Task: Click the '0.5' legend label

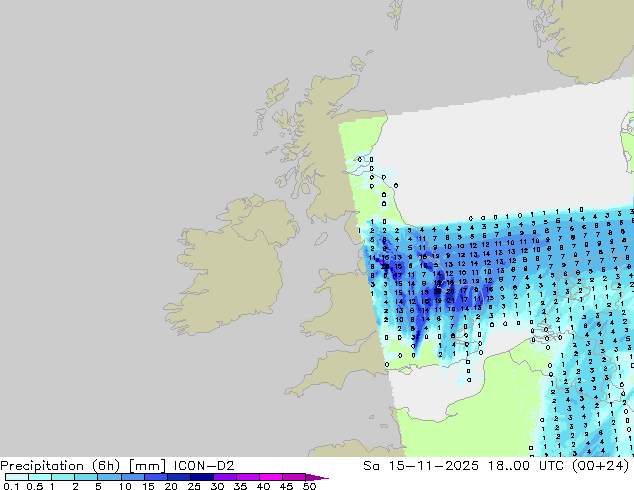Action: (x=34, y=486)
